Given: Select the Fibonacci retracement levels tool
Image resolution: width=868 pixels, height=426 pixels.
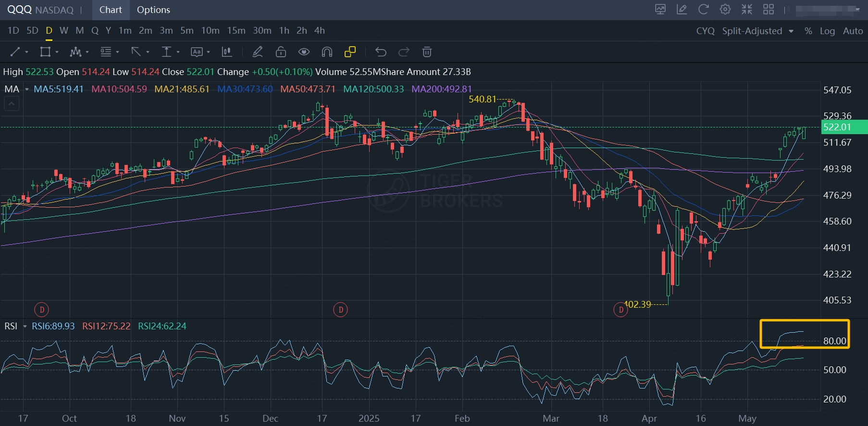Looking at the screenshot, I should coord(106,52).
